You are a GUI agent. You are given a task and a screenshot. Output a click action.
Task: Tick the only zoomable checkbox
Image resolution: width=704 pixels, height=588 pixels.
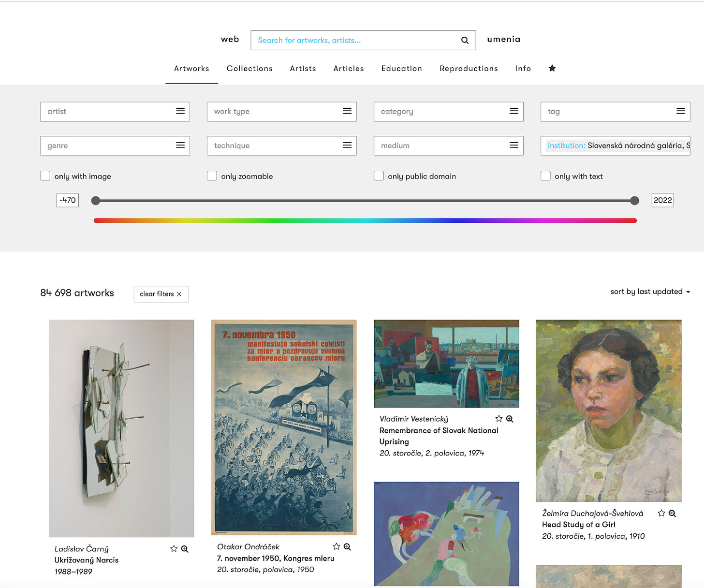212,176
